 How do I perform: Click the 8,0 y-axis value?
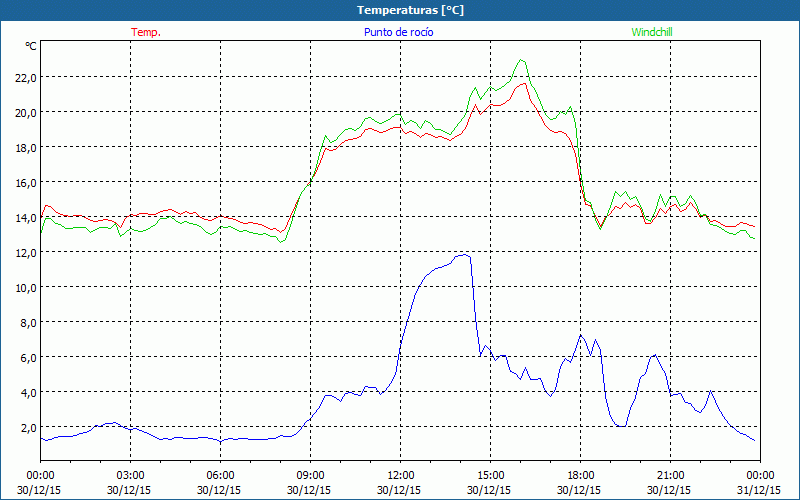pos(28,323)
